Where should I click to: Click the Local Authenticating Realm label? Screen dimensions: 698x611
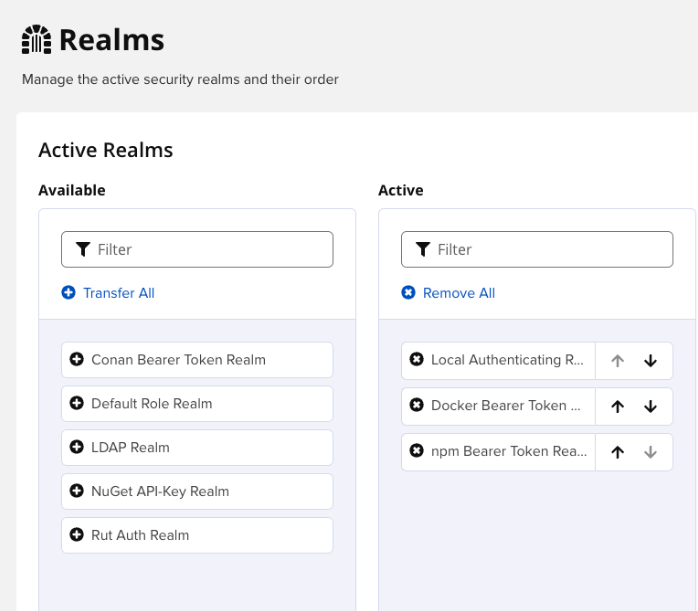pyautogui.click(x=507, y=360)
